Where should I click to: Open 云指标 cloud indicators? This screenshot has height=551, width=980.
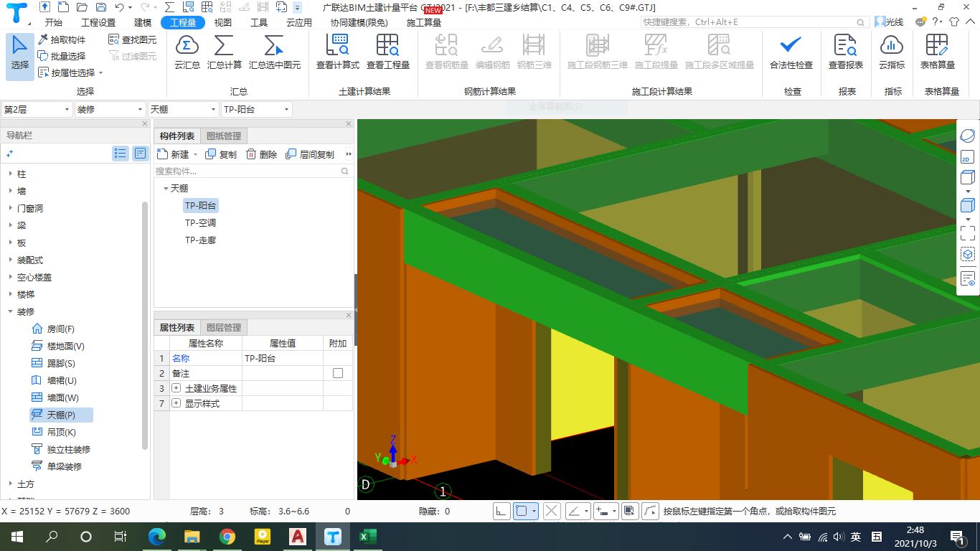pos(892,52)
